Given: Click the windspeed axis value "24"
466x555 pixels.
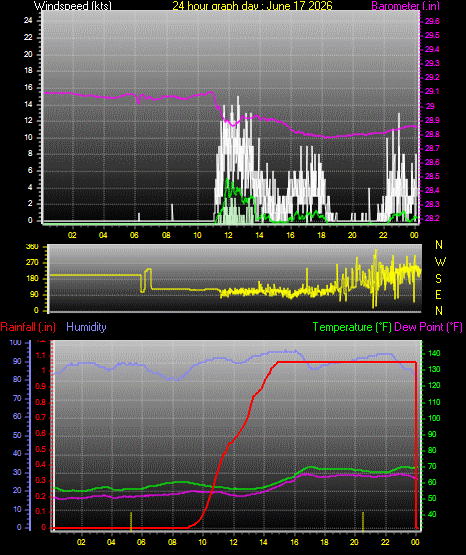Looking at the screenshot, I should [28, 21].
